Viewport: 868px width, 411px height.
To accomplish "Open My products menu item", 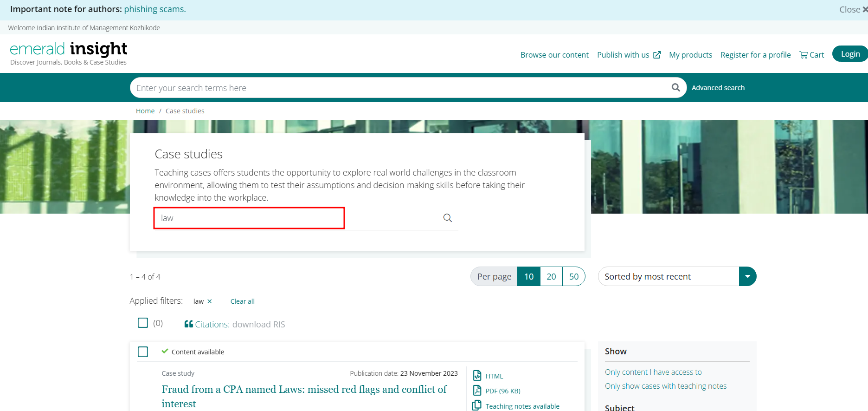I will click(690, 55).
